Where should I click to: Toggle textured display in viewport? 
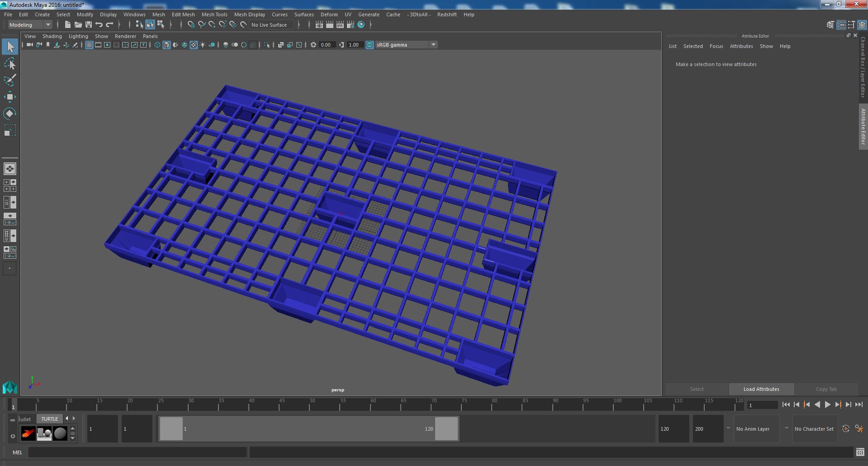(x=194, y=45)
